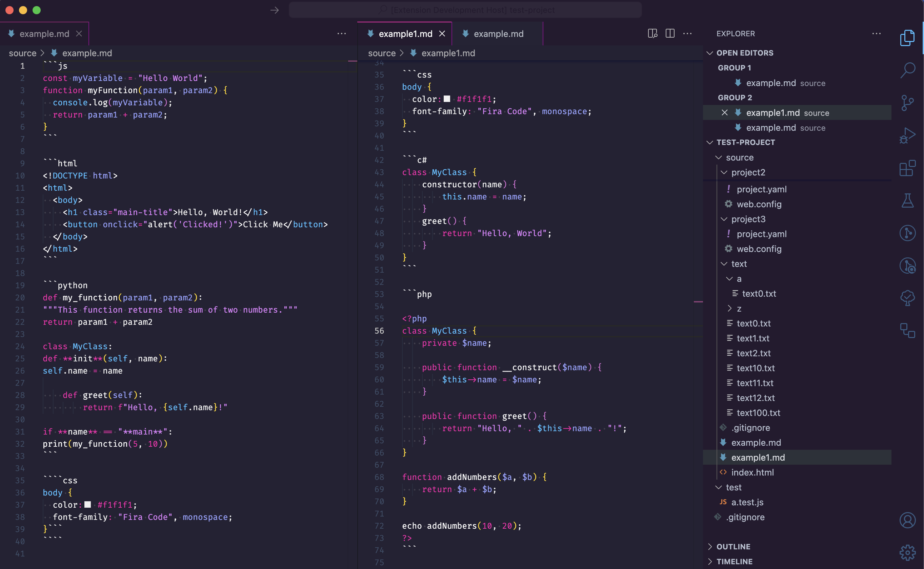The image size is (924, 569).
Task: Expand the Outline section
Action: 710,546
